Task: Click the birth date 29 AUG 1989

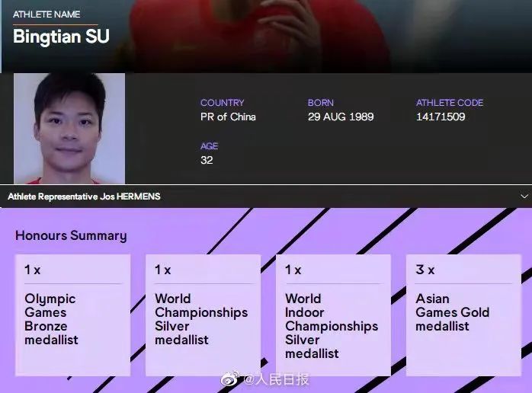Action: pyautogui.click(x=341, y=117)
